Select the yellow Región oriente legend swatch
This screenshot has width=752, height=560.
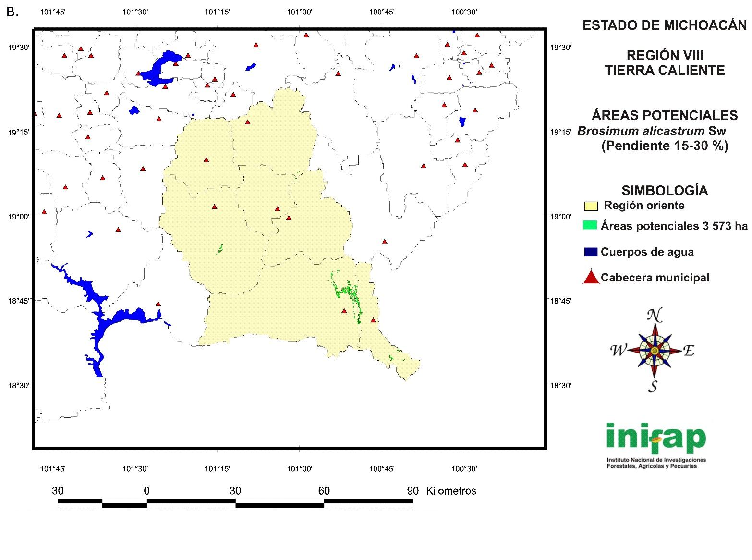(591, 206)
